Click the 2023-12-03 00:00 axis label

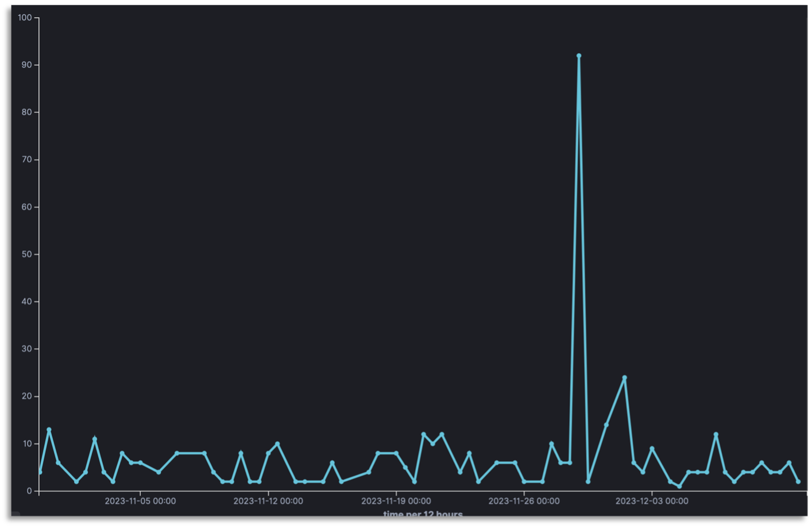coord(652,501)
